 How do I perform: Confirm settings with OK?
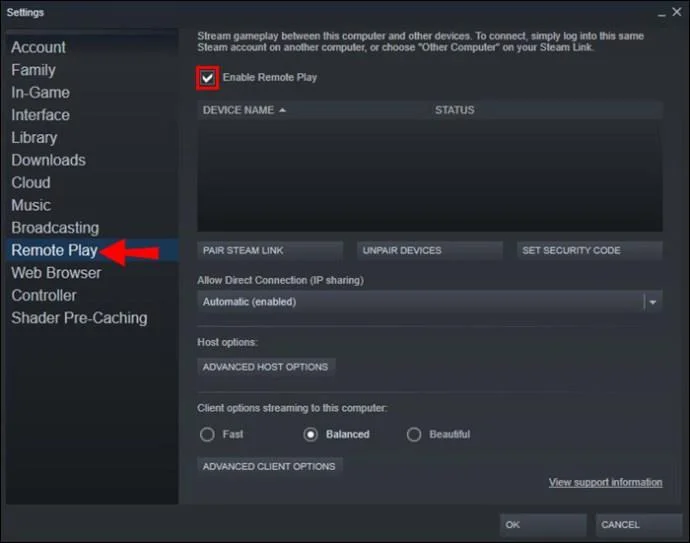tap(543, 525)
